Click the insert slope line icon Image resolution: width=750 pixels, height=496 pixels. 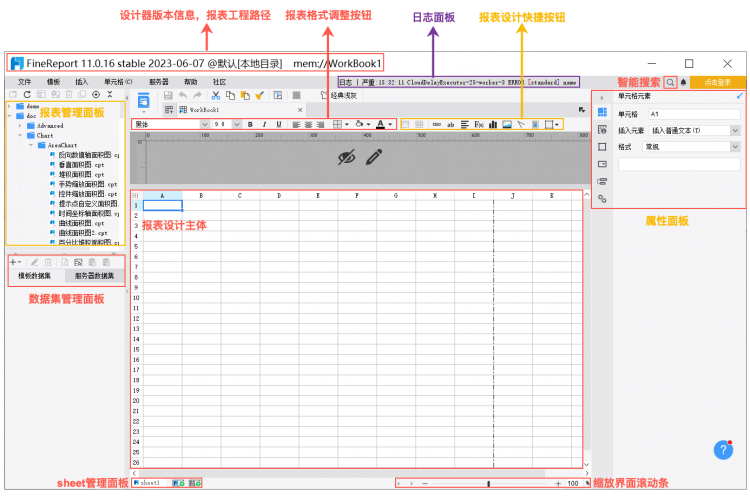pyautogui.click(x=521, y=124)
